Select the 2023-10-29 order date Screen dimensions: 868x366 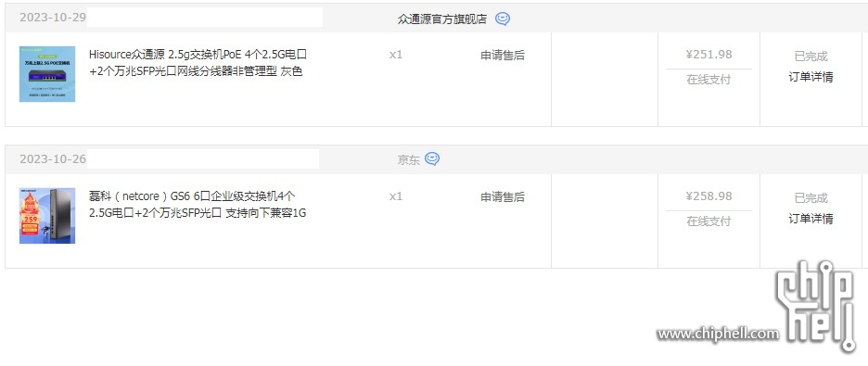(53, 17)
